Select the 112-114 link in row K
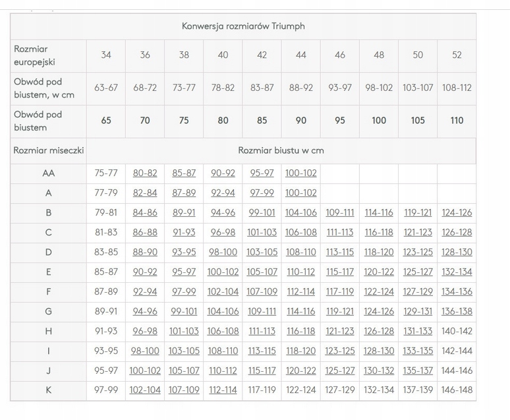510x420 pixels. pyautogui.click(x=223, y=390)
